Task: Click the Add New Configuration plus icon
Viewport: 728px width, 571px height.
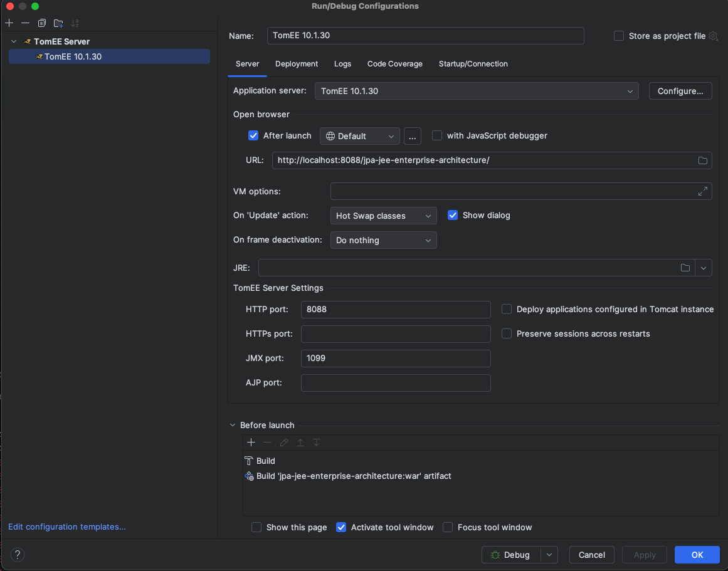Action: point(9,23)
